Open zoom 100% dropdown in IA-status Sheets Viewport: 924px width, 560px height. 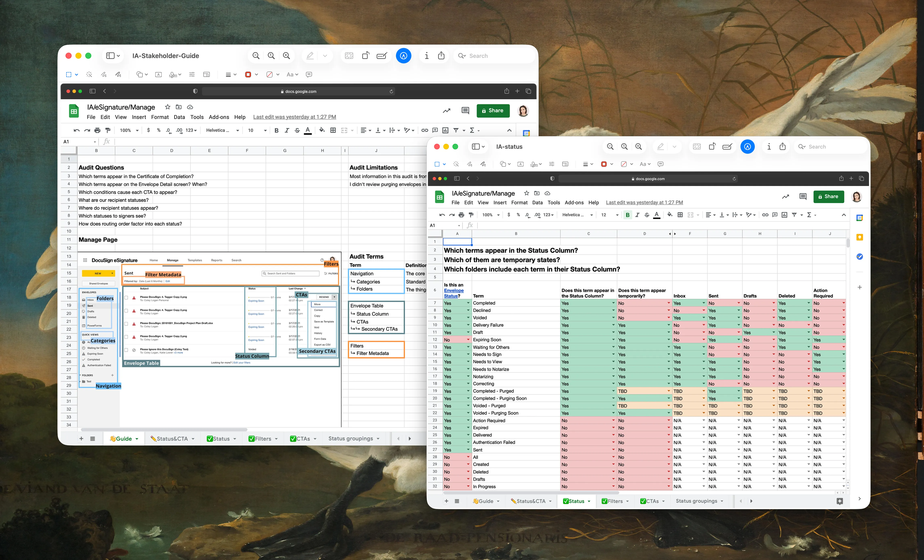point(491,215)
